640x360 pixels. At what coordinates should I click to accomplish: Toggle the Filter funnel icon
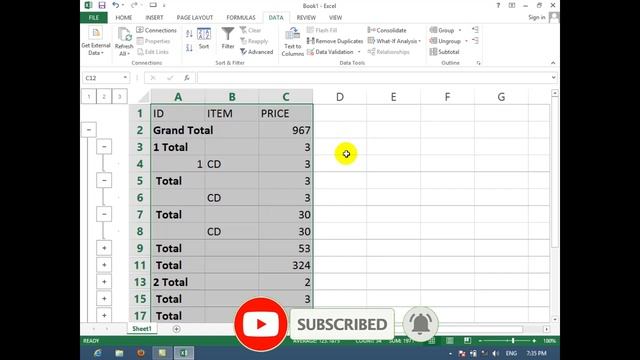pyautogui.click(x=228, y=34)
